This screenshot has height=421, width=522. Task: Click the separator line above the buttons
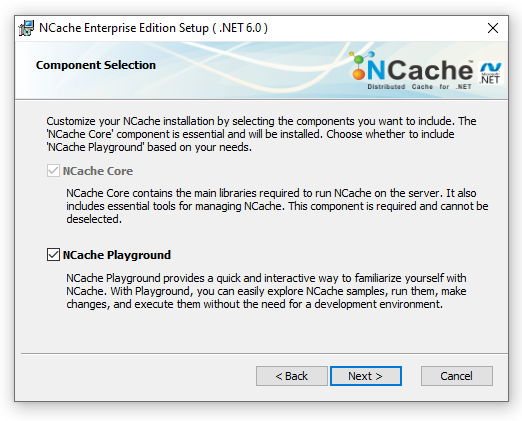264,353
